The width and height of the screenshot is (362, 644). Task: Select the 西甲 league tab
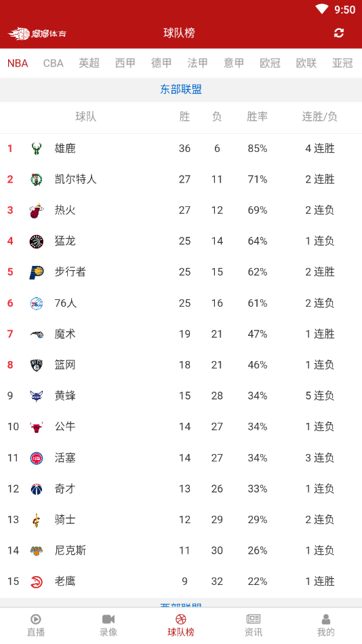click(125, 63)
